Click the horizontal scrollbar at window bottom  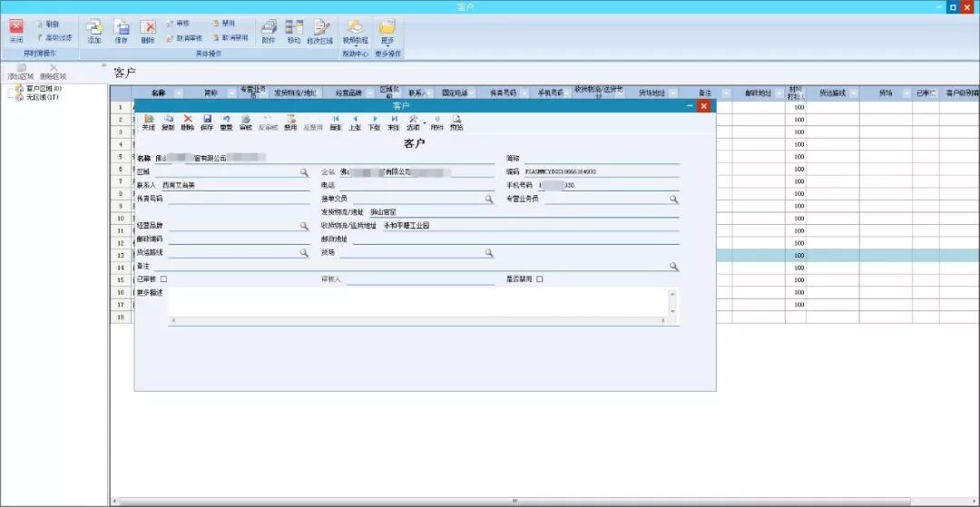(515, 501)
